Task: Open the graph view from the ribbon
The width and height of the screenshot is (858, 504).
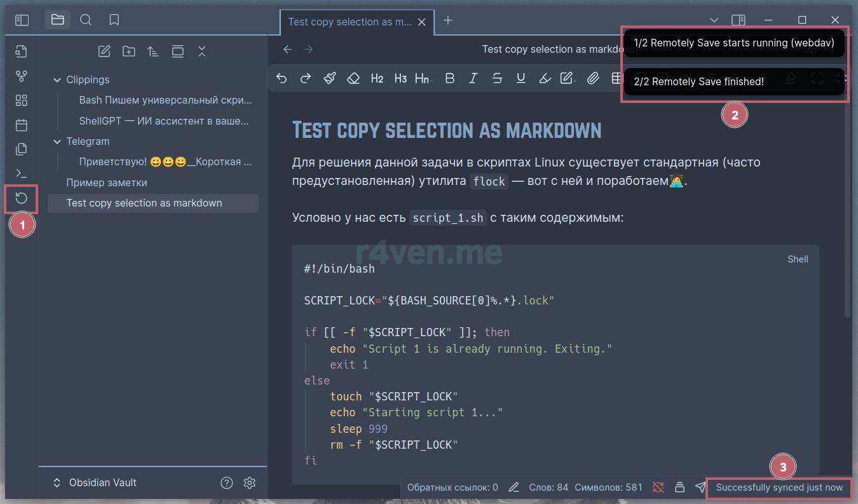Action: 22,76
